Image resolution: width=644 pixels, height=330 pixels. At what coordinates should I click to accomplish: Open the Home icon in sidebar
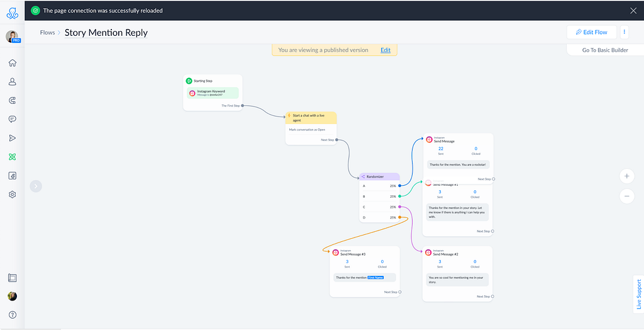click(x=13, y=63)
